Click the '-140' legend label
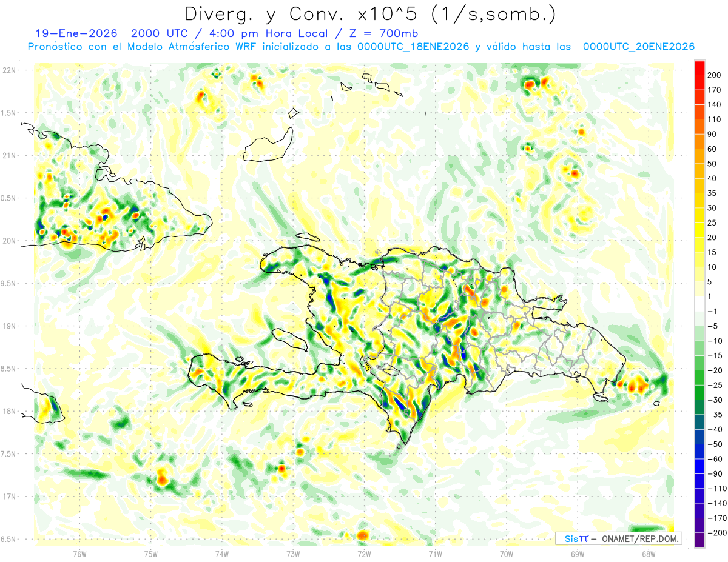 [717, 503]
